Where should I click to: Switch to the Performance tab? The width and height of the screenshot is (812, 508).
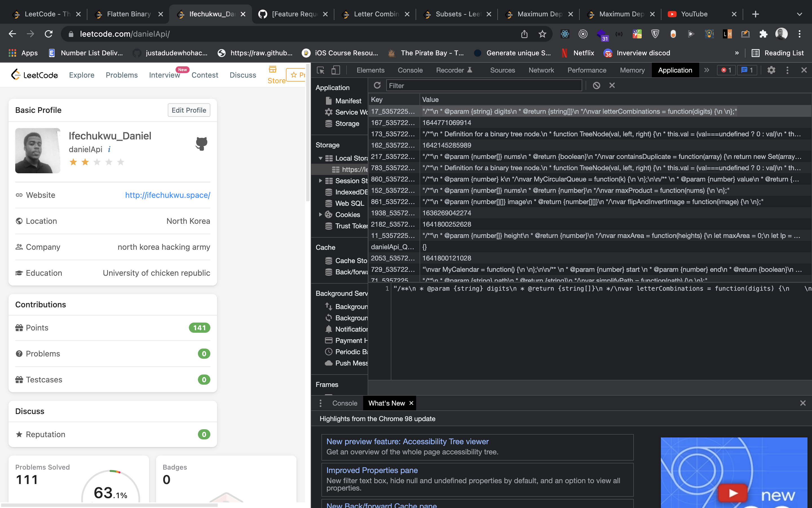click(x=587, y=70)
